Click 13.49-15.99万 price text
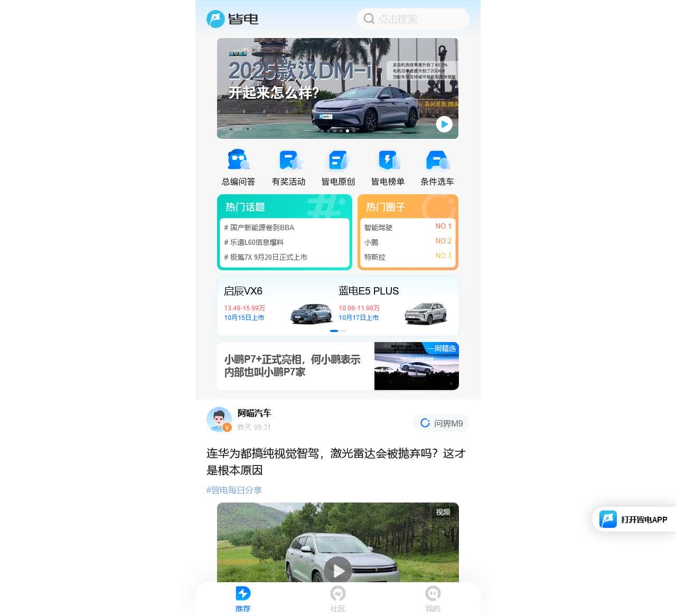The height and width of the screenshot is (616, 676). [245, 308]
